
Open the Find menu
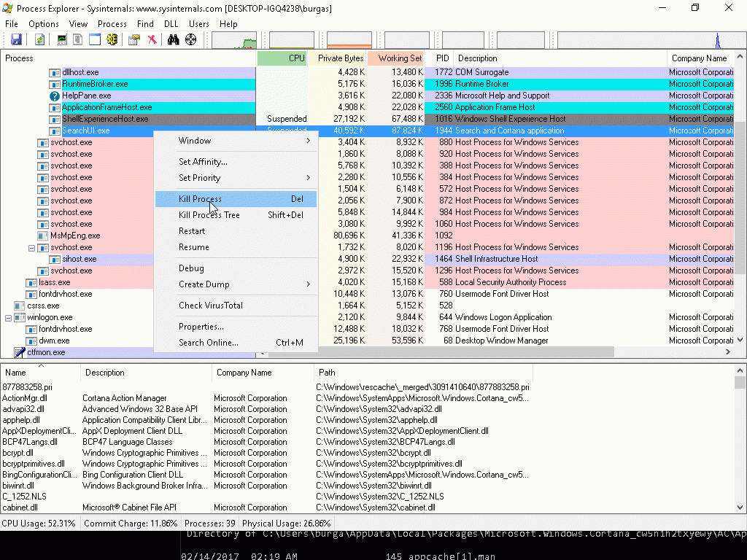(x=145, y=24)
